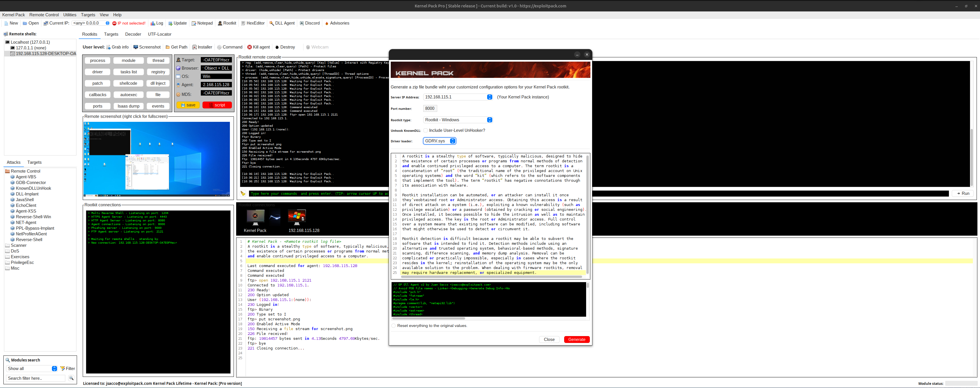Screen dimensions: 980x388
Task: Click the process button
Action: [97, 60]
